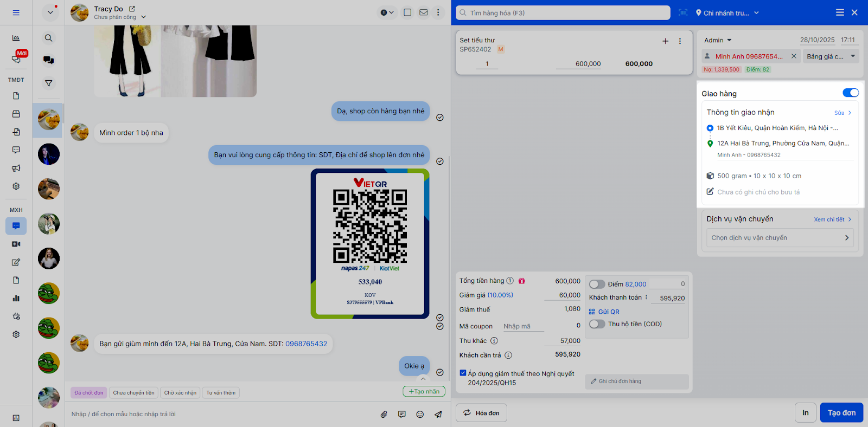
Task: Open quick reply templates icon near message box
Action: click(401, 415)
